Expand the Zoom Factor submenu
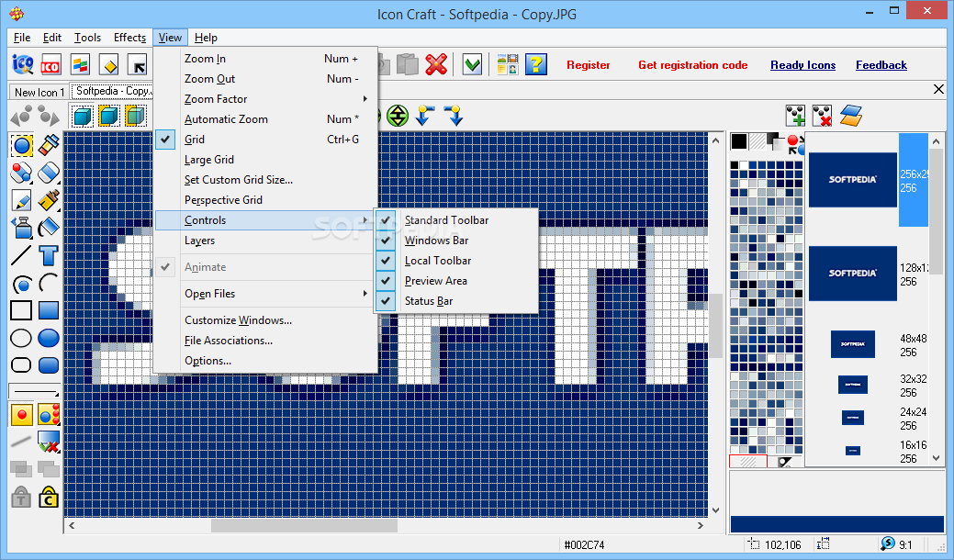954x560 pixels. 266,99
